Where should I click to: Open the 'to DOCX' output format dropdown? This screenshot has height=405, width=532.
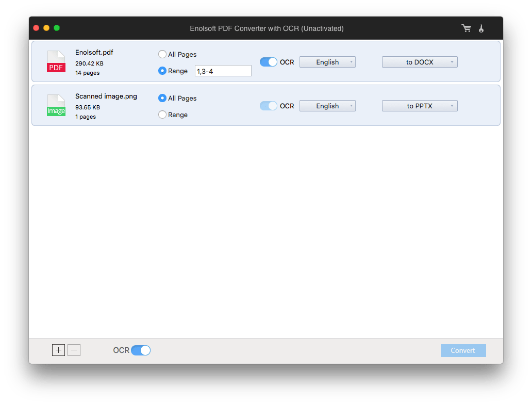click(420, 62)
